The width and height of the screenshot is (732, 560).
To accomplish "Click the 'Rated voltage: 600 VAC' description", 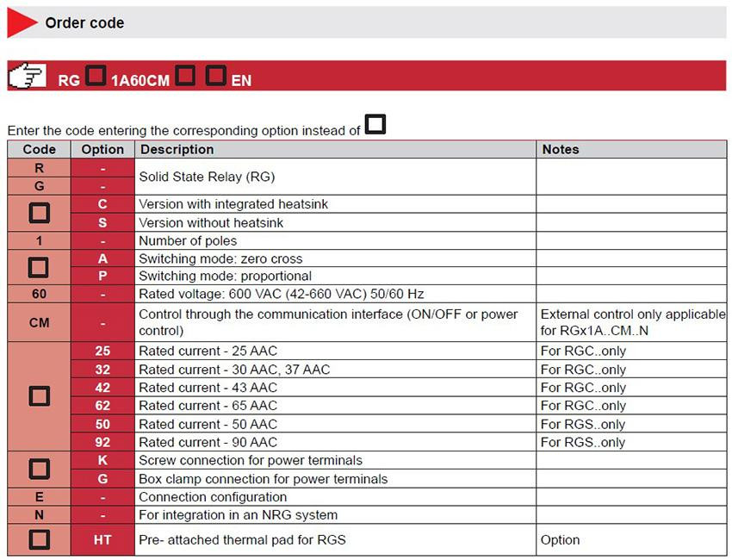I will [x=281, y=295].
